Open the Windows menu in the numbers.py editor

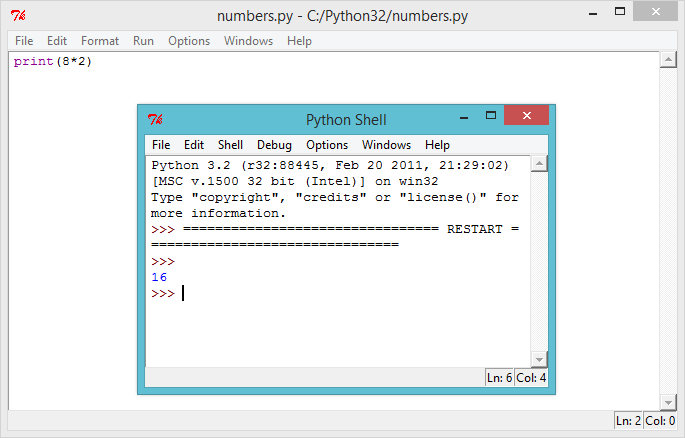(248, 41)
